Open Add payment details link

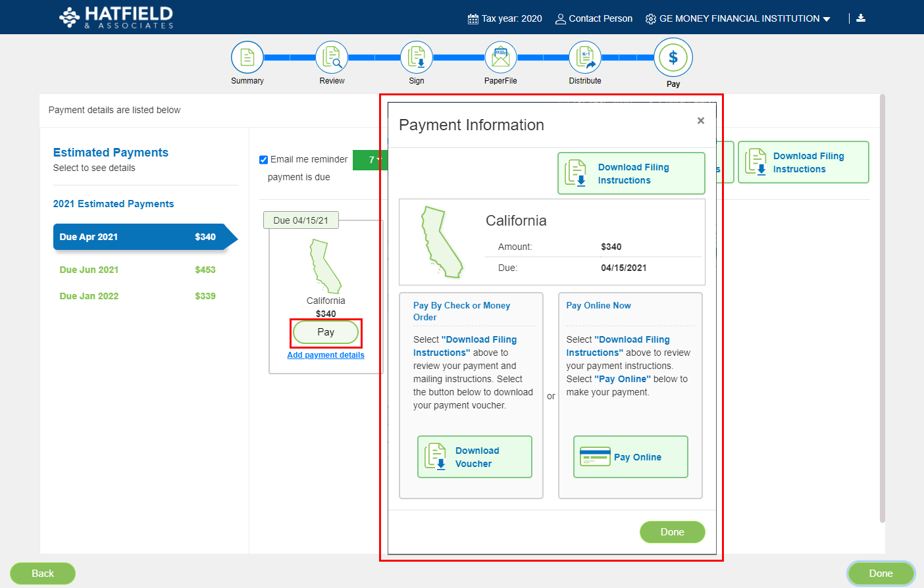click(326, 355)
